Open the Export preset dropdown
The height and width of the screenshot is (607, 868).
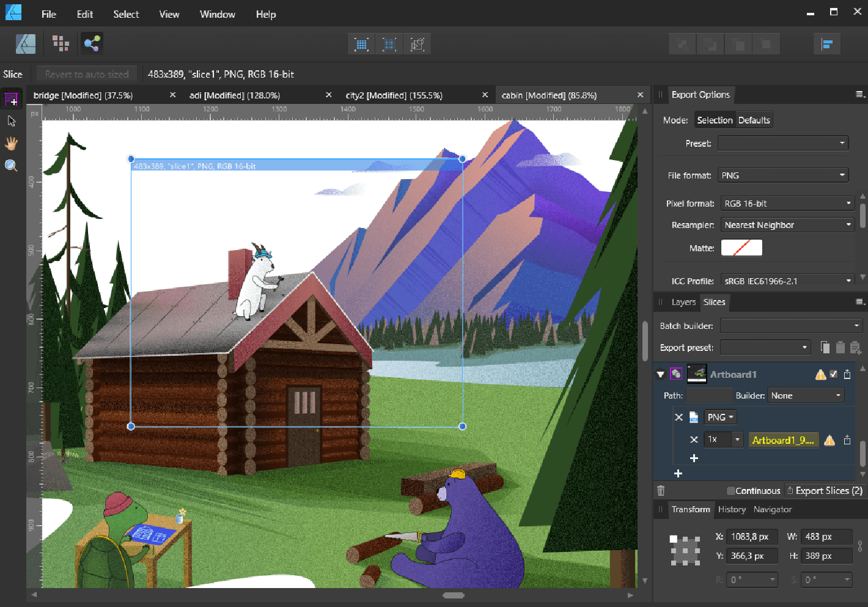[x=765, y=347]
